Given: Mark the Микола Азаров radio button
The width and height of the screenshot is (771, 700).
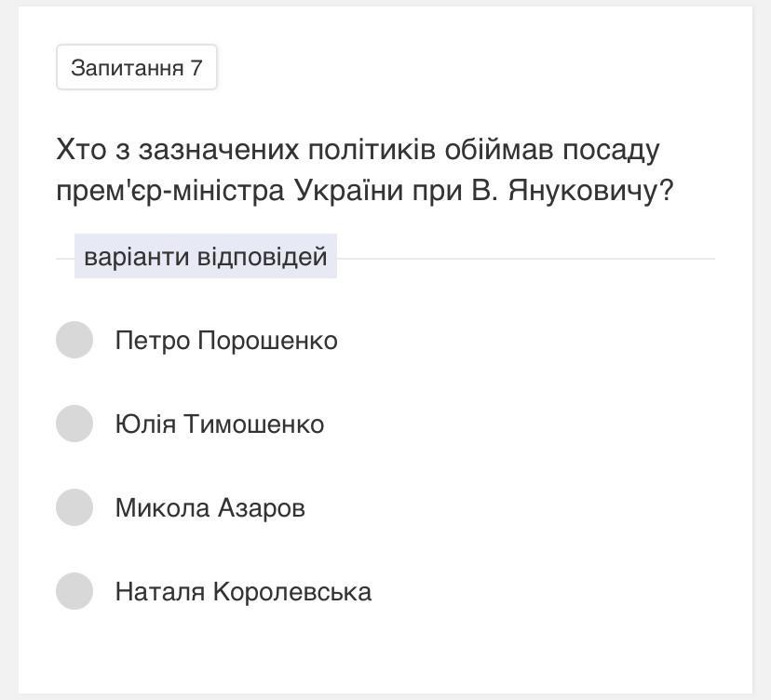Looking at the screenshot, I should coord(74,507).
